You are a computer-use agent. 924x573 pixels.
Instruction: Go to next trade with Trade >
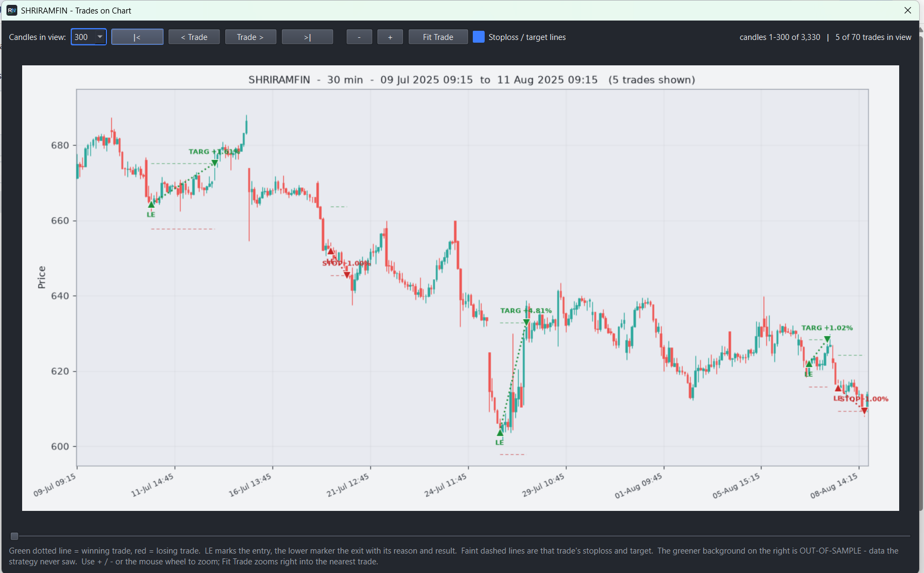click(250, 37)
